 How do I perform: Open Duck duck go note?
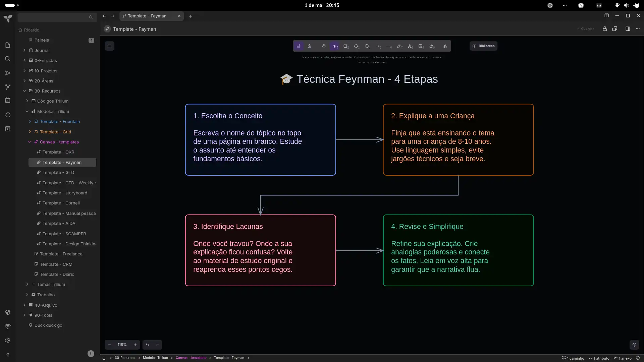48,325
